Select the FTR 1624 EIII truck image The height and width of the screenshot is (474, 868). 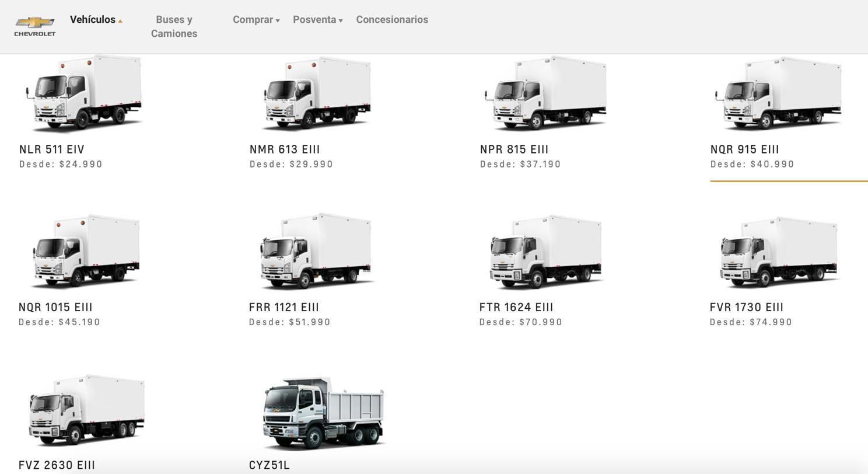coord(545,252)
